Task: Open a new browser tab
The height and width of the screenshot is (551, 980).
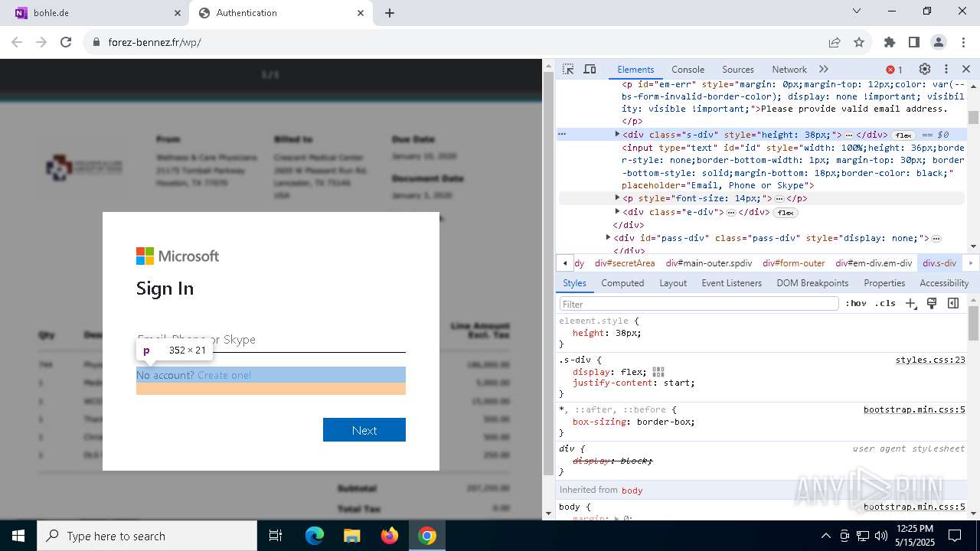Action: click(390, 13)
